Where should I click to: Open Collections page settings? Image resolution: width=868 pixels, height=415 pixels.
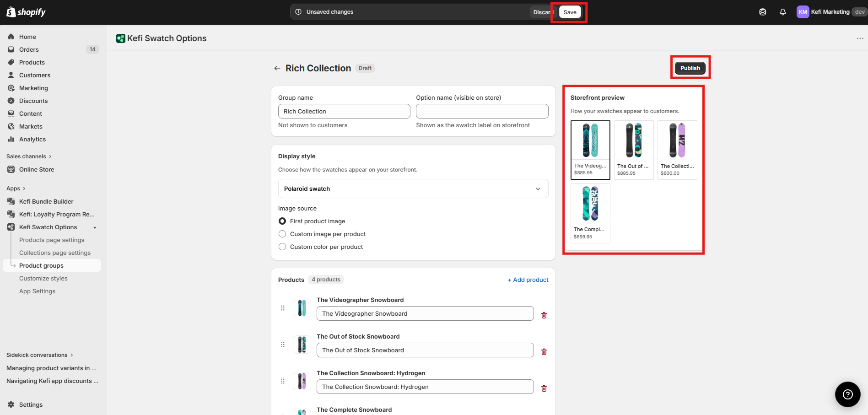pos(55,253)
